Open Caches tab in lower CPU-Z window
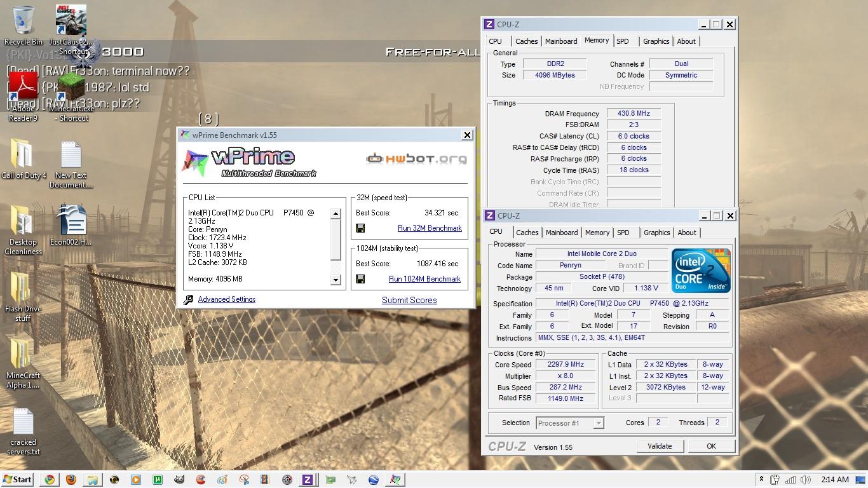The height and width of the screenshot is (488, 868). (x=527, y=233)
